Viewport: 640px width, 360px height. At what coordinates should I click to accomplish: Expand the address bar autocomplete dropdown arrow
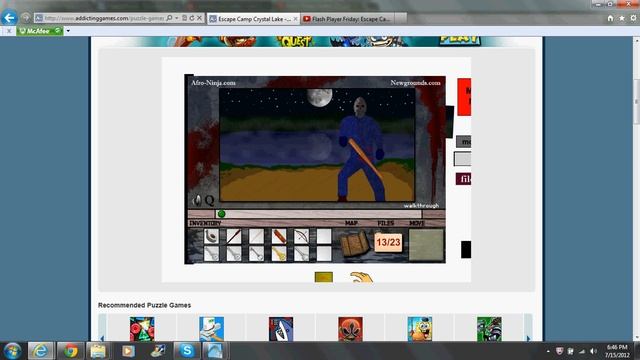pos(176,18)
